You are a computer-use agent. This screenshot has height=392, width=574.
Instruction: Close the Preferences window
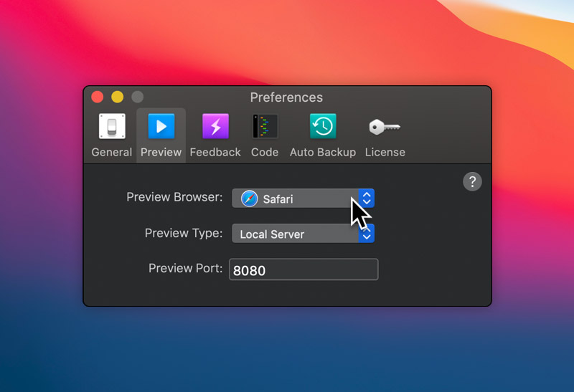coord(98,97)
